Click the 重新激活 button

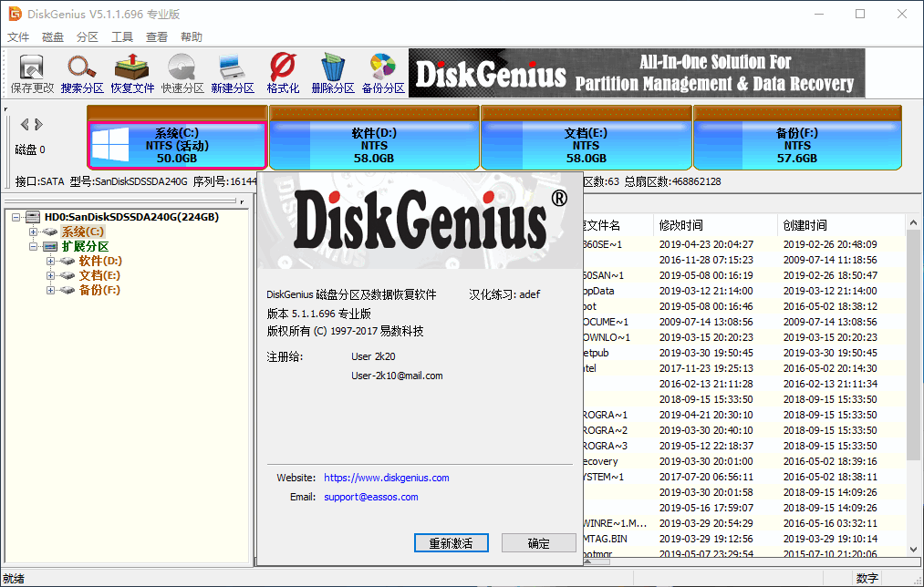point(452,543)
